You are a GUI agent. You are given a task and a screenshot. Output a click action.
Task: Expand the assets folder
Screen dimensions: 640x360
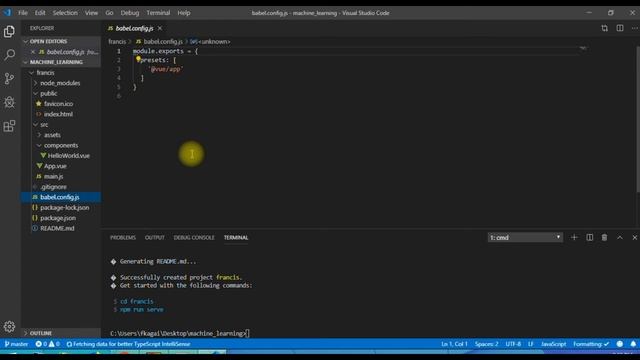[52, 135]
